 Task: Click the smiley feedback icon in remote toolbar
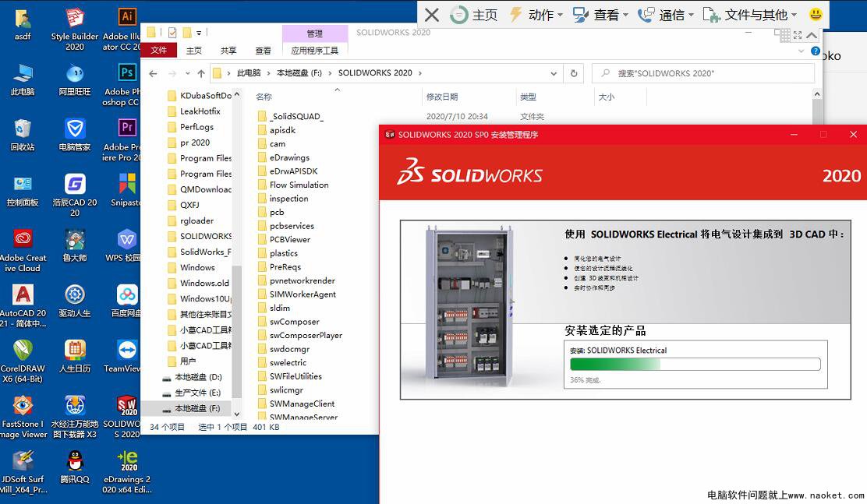click(816, 14)
